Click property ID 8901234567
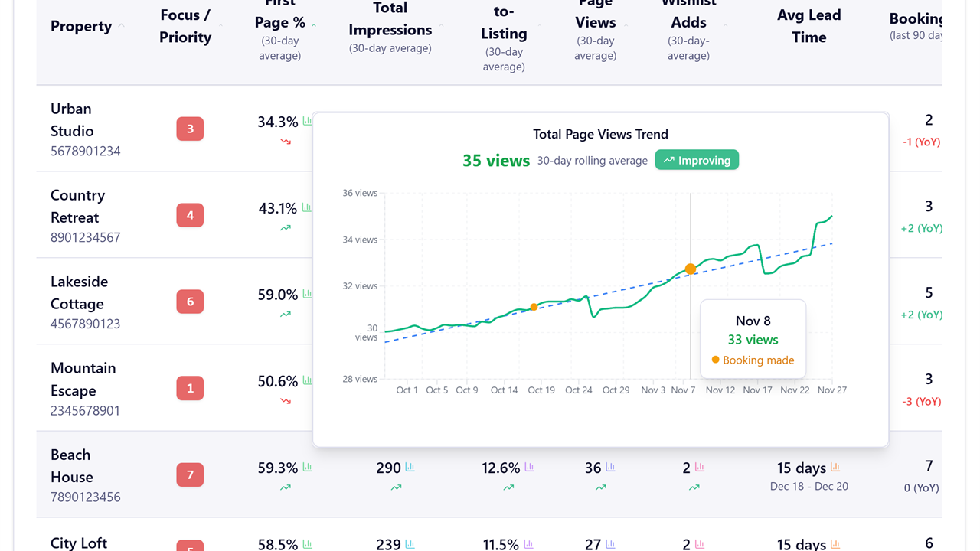This screenshot has height=551, width=980. point(86,237)
